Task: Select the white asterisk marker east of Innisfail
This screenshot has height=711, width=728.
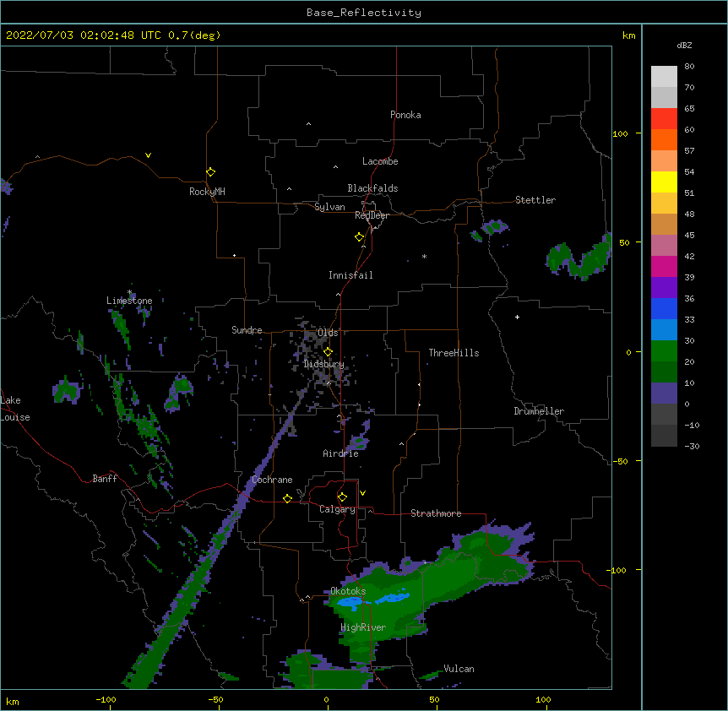Action: click(424, 256)
